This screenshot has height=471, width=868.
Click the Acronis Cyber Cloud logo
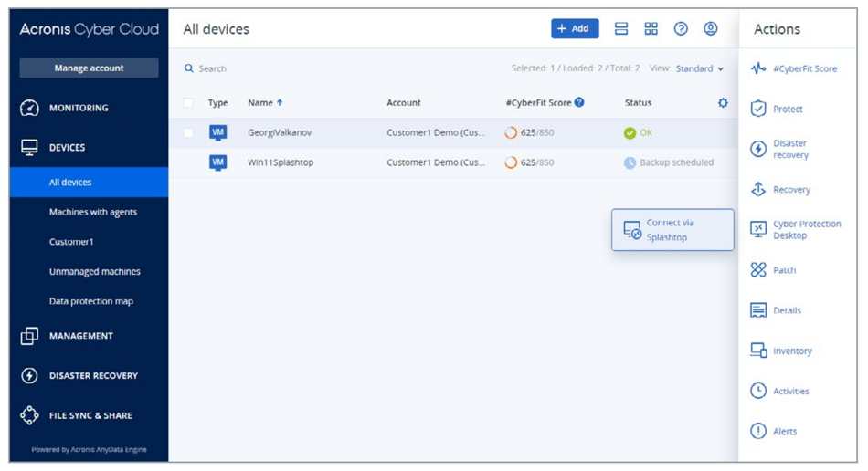[90, 28]
